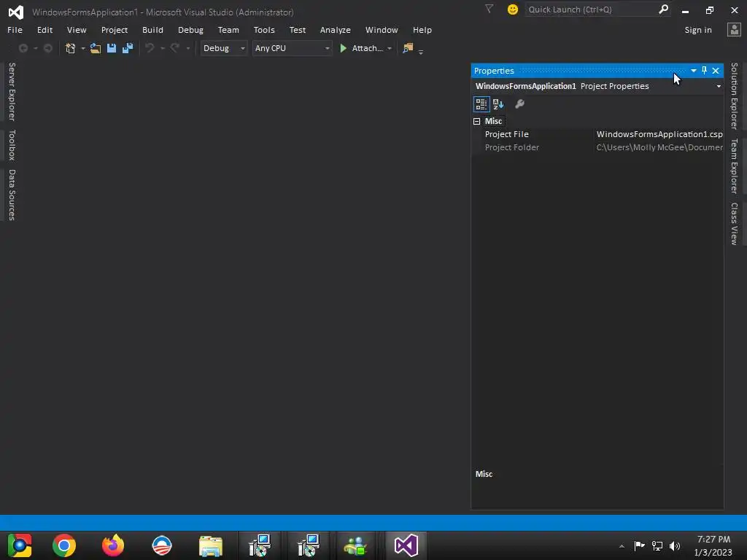Open the Redo history dropdown arrow

point(187,48)
